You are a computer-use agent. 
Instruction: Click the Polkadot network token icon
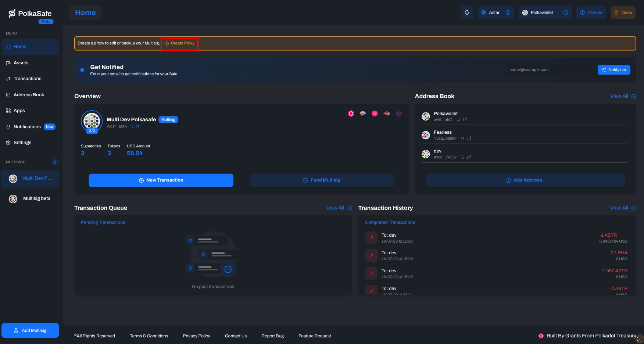pyautogui.click(x=351, y=114)
